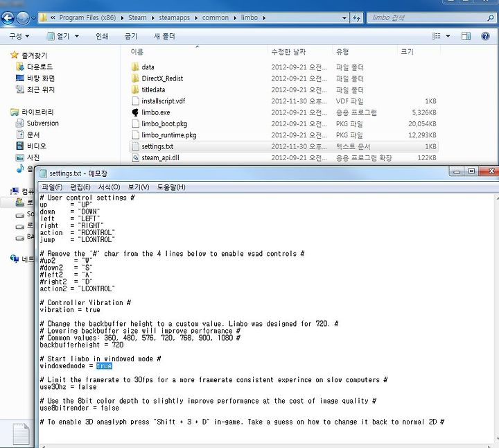499x448 pixels.
Task: Expand the 열기 dropdown arrow
Action: click(x=77, y=36)
